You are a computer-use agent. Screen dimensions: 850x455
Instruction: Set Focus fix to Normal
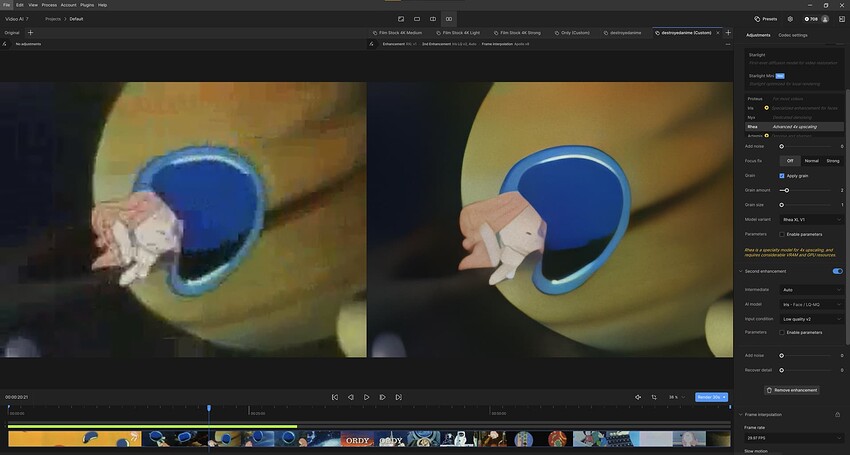tap(812, 161)
